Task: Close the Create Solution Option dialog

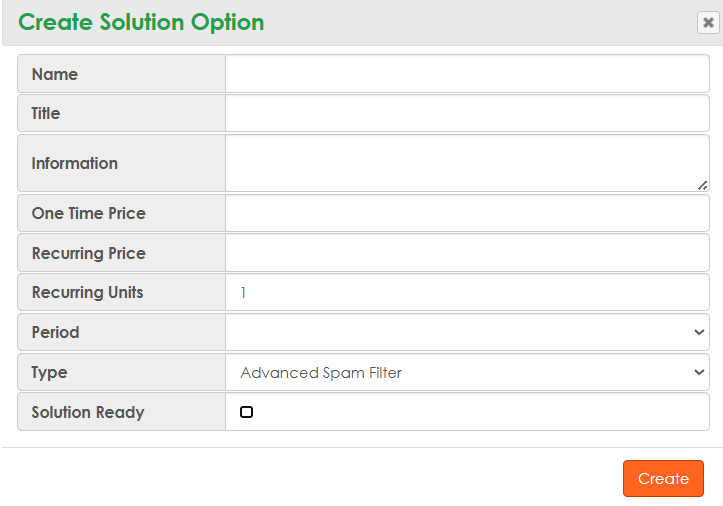Action: [x=708, y=22]
